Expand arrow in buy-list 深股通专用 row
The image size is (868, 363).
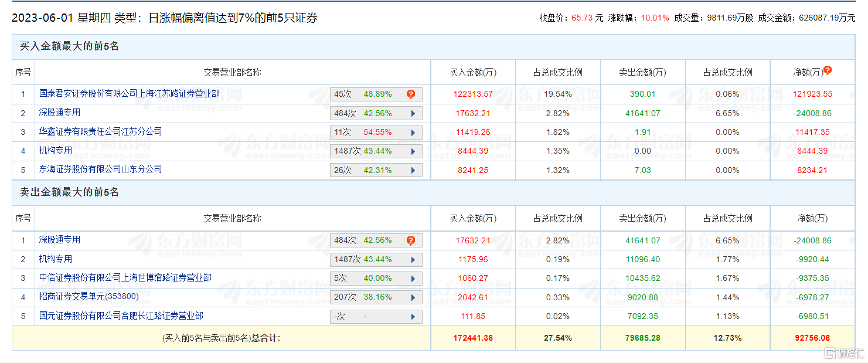[x=413, y=113]
